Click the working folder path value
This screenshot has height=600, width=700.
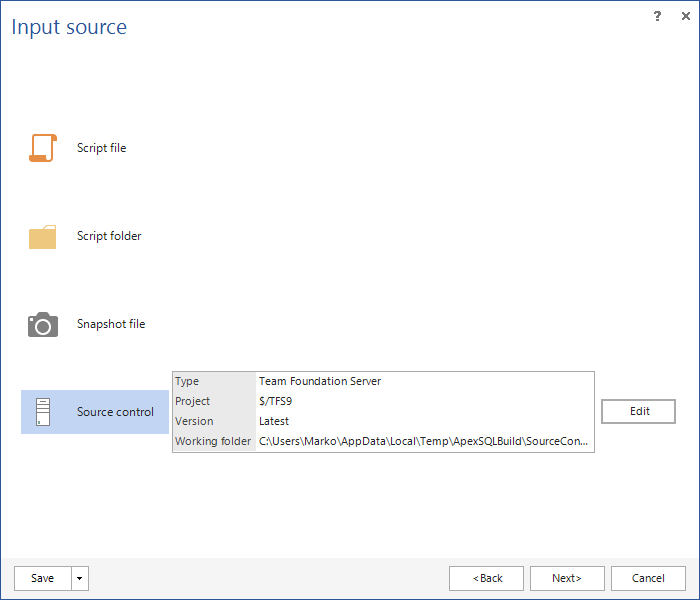click(423, 441)
